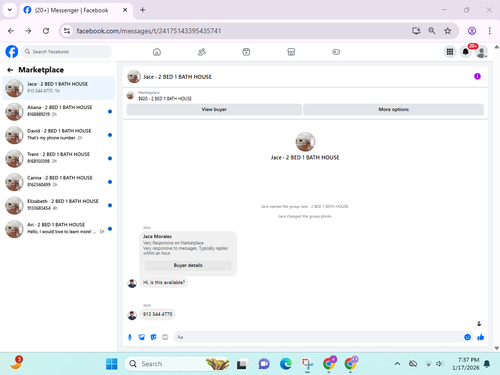Open the Marketplace storefront icon

point(291,52)
